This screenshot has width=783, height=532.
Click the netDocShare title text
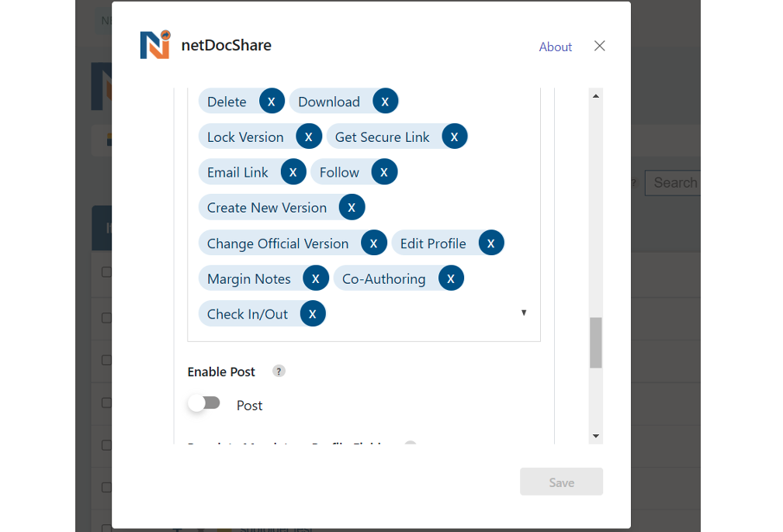pyautogui.click(x=227, y=46)
